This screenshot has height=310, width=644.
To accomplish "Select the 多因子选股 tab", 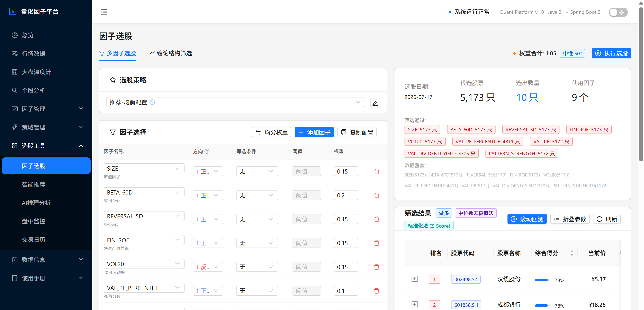I will click(117, 53).
